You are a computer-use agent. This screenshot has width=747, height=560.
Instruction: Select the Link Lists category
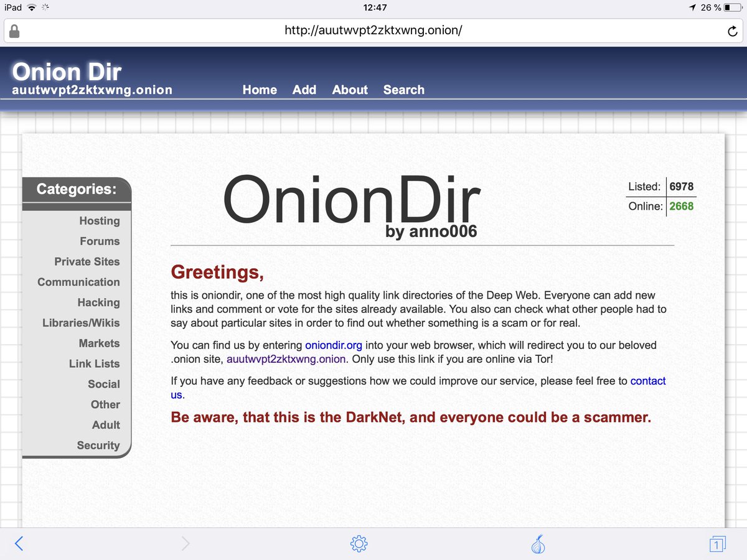pos(95,364)
